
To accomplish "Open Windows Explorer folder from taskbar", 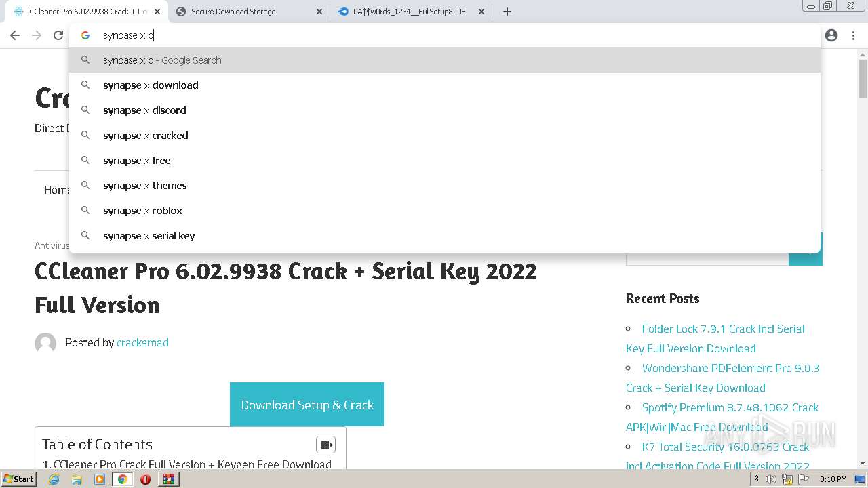I will 77,479.
